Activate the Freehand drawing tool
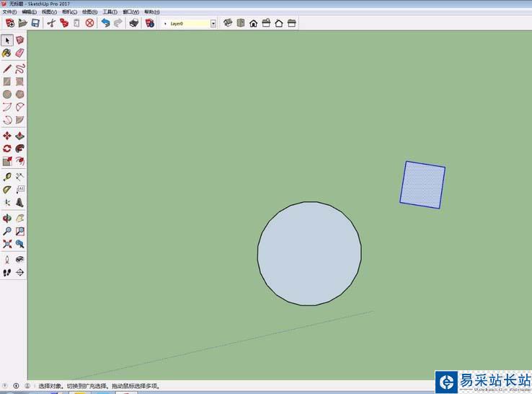Screen dimensions: 532x394 coord(19,69)
